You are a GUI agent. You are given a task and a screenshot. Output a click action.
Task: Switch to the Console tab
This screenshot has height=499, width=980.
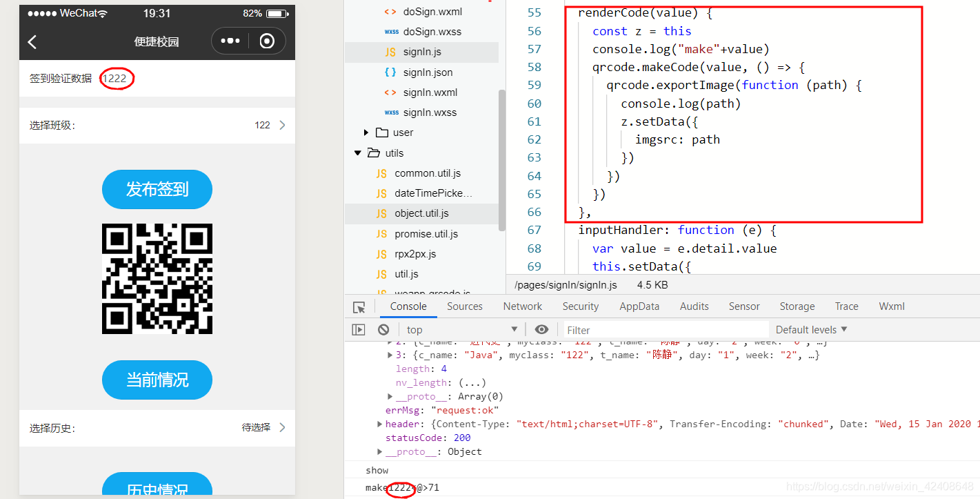point(408,306)
